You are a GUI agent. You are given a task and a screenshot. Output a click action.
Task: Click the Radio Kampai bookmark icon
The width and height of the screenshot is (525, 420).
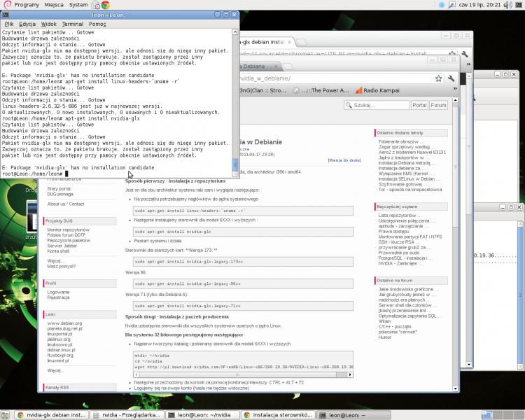coord(358,90)
